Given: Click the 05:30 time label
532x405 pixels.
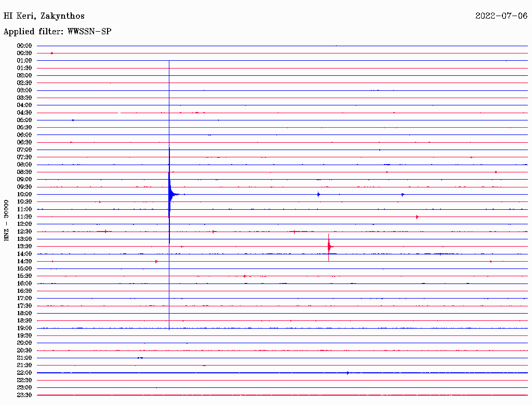Looking at the screenshot, I should [x=24, y=128].
